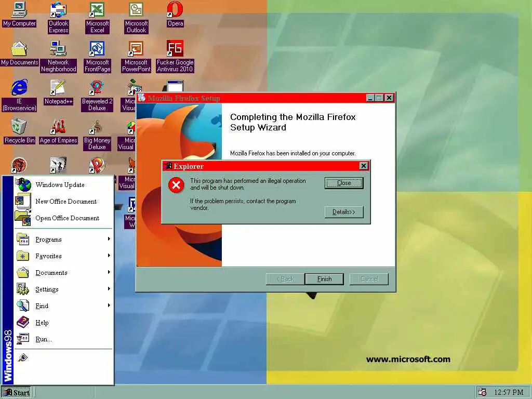This screenshot has width=532, height=399.
Task: Select Run... in the Start menu
Action: [x=64, y=339]
